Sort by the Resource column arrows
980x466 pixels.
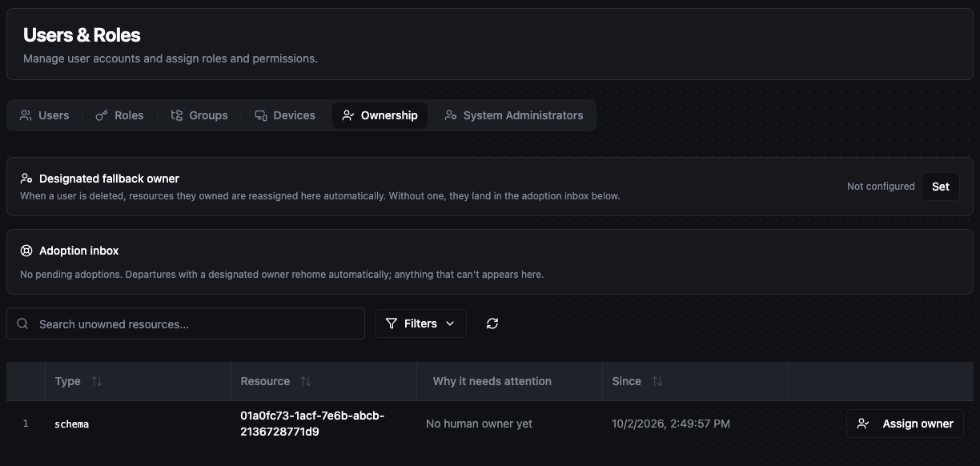(306, 381)
